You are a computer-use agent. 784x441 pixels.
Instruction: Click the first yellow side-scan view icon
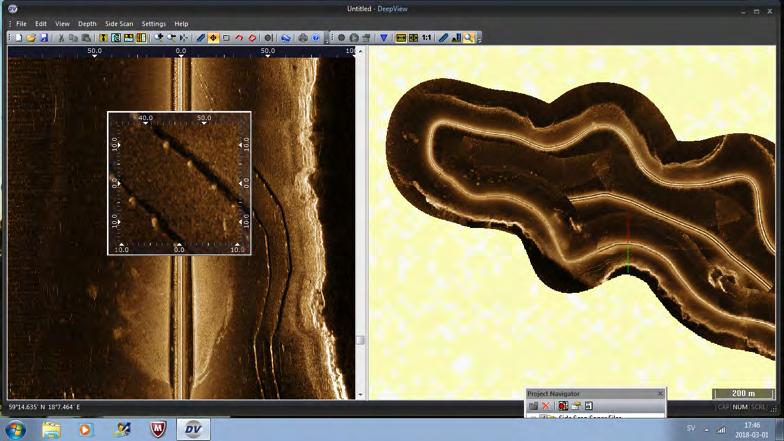(103, 38)
